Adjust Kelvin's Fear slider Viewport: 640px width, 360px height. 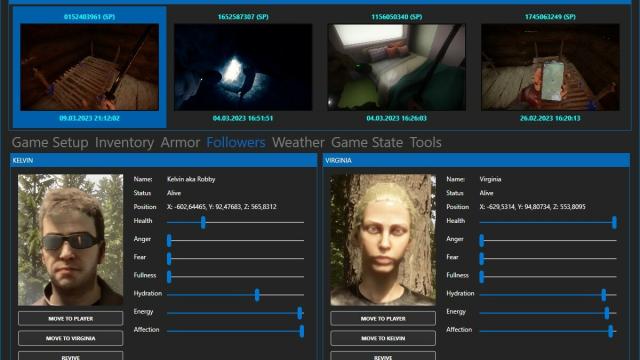tap(236, 258)
